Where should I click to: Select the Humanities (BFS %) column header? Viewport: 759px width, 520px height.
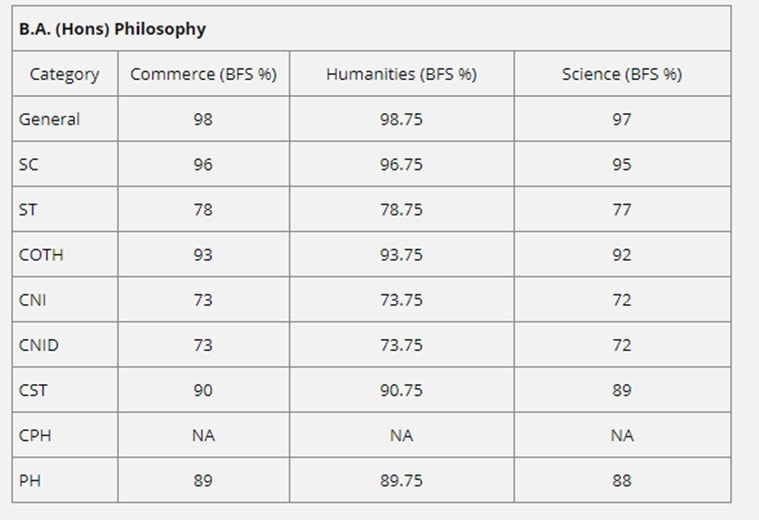(401, 74)
